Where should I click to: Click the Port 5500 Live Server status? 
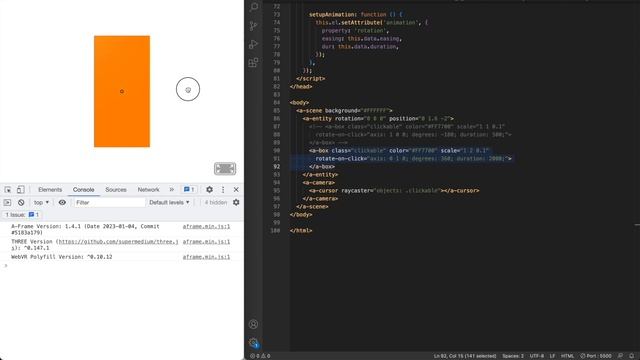(x=596, y=356)
